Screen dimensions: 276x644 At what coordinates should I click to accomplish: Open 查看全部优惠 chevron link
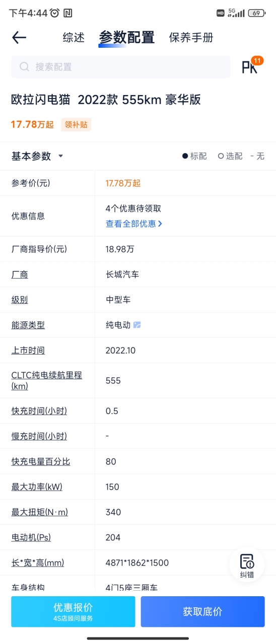pyautogui.click(x=134, y=223)
